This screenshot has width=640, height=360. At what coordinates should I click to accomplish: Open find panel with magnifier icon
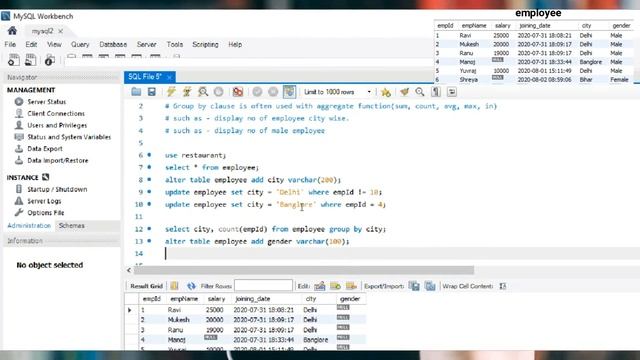pyautogui.click(x=420, y=92)
